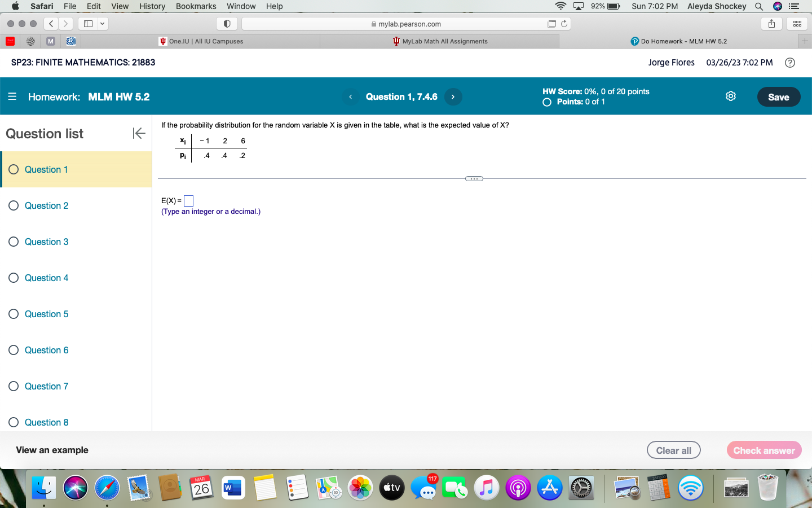Screen dimensions: 812x508
Task: Open the Bookmarks menu
Action: pyautogui.click(x=196, y=6)
